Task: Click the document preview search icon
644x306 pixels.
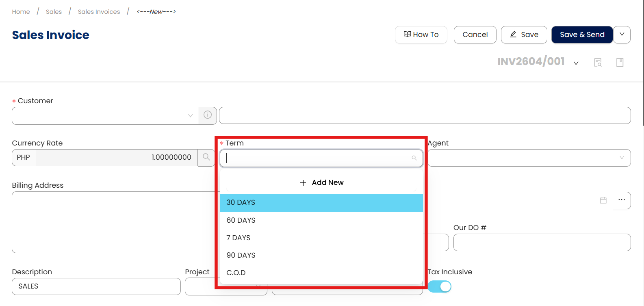Action: 598,63
